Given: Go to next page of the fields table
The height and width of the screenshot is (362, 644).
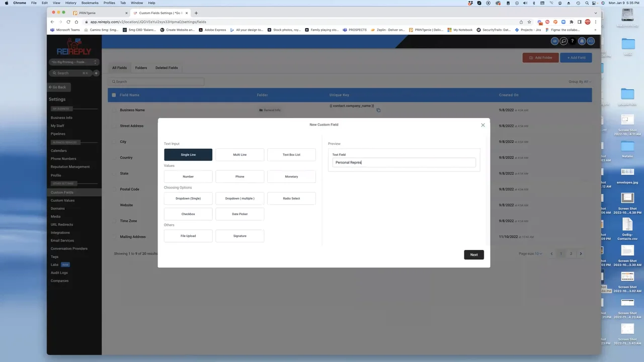Looking at the screenshot, I should 581,254.
